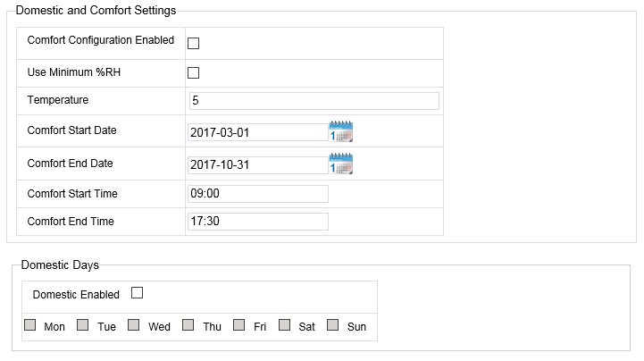This screenshot has height=361, width=644.
Task: Click the Comfort Start Time field
Action: click(x=258, y=194)
